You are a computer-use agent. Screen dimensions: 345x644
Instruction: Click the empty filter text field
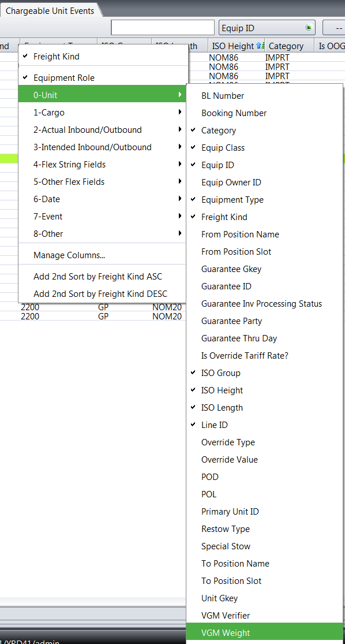pos(163,28)
